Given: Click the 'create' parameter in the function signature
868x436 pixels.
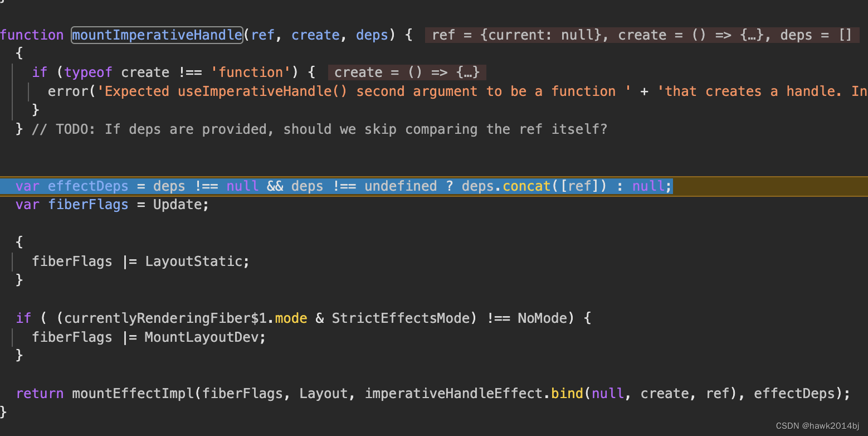Looking at the screenshot, I should point(315,35).
